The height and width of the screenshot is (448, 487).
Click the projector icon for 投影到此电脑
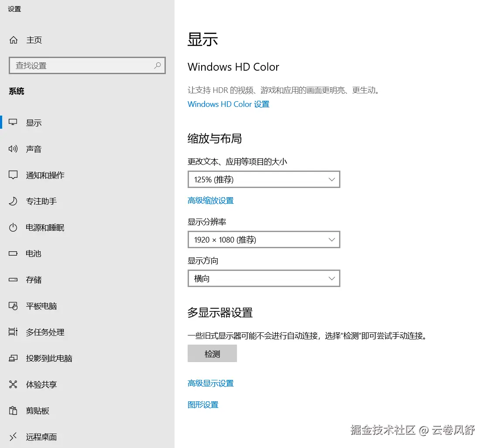pos(13,358)
